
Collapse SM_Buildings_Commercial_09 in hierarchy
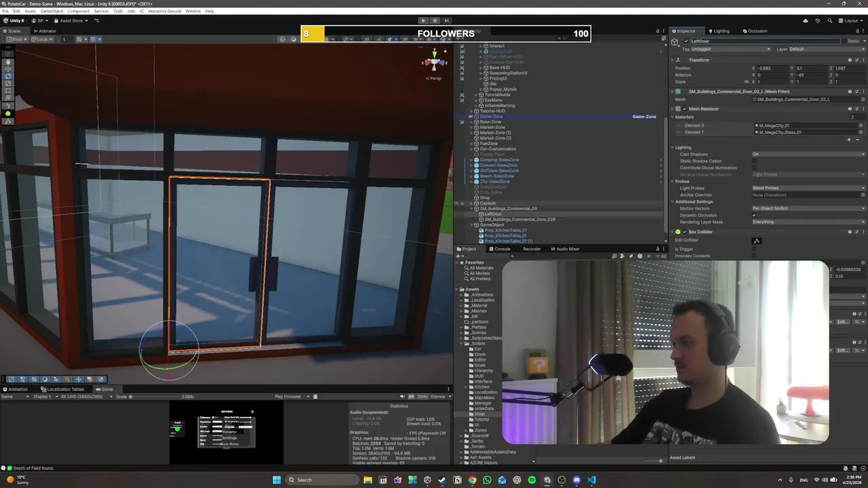click(473, 209)
